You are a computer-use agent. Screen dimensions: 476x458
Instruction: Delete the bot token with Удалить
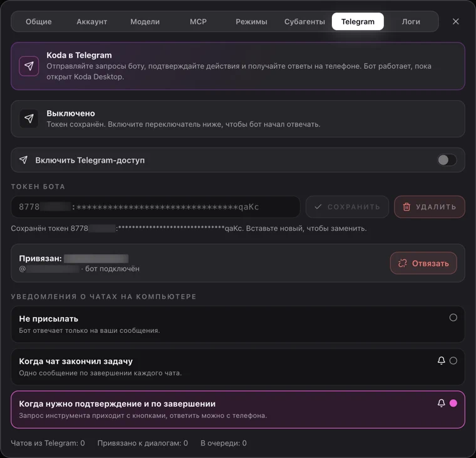[430, 207]
